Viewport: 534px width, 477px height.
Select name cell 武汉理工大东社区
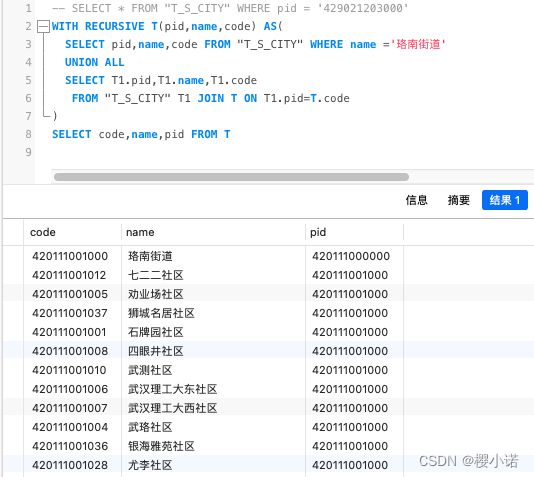(172, 389)
